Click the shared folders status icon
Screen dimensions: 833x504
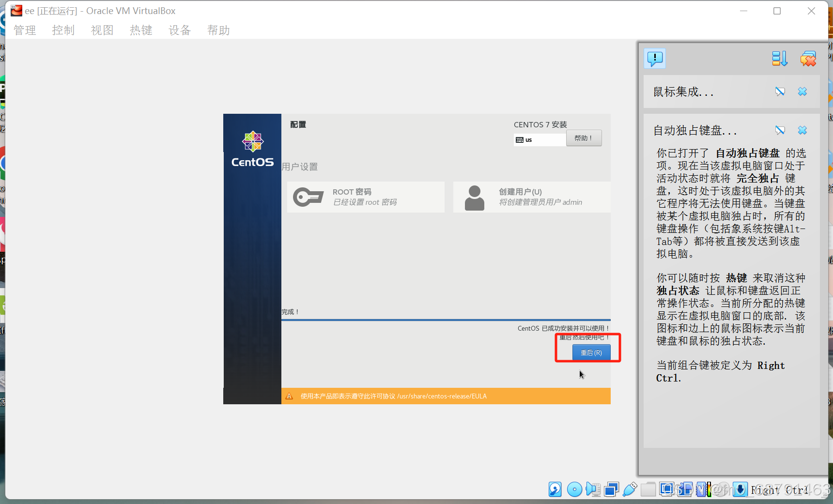(x=648, y=489)
